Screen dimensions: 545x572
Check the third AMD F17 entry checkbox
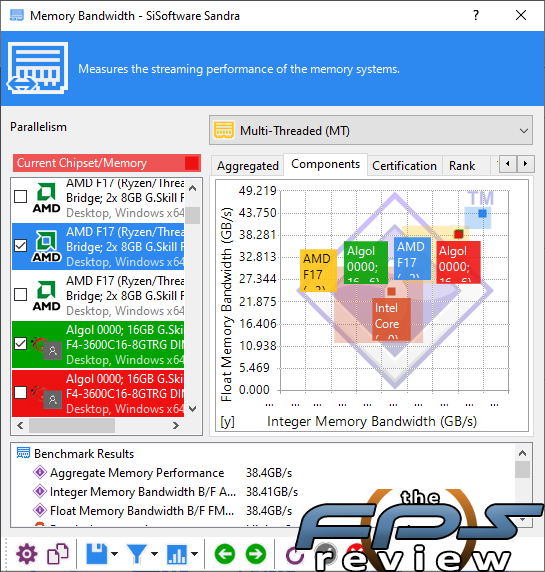click(x=20, y=294)
